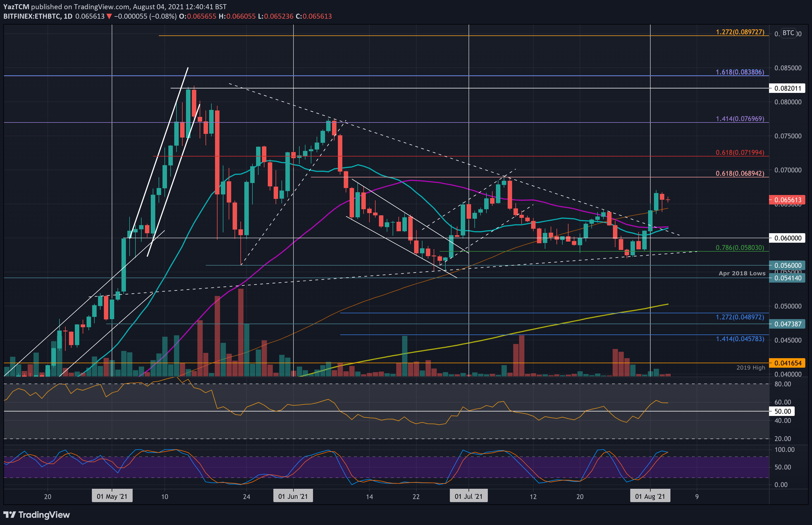This screenshot has height=525, width=812.
Task: Select the 01 Aug '21 date axis label
Action: click(650, 496)
